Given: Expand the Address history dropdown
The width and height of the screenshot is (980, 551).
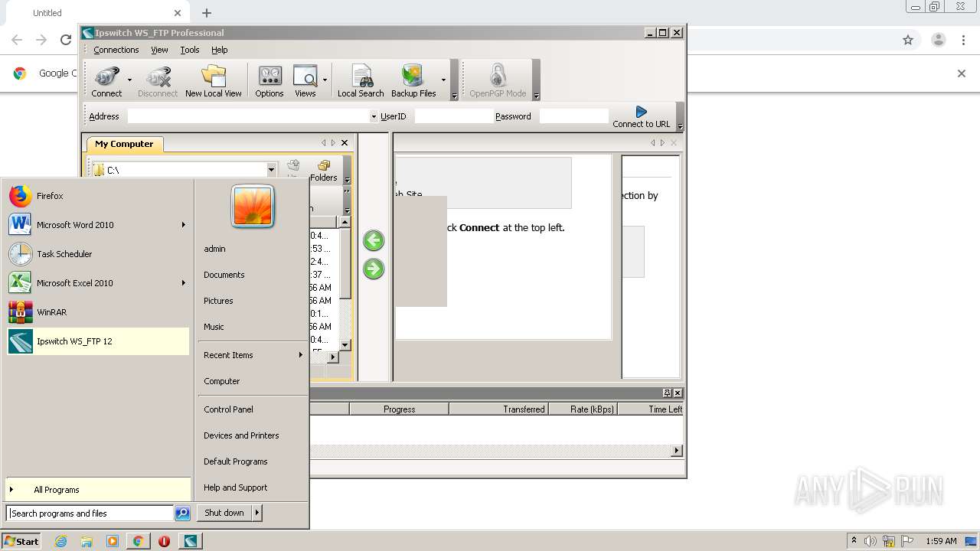Looking at the screenshot, I should [374, 116].
